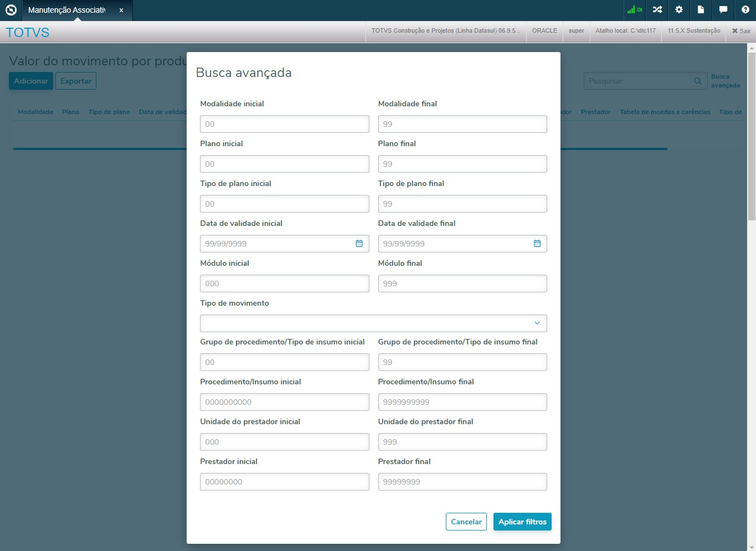Close the Manutenção Associativa tab

pyautogui.click(x=121, y=11)
